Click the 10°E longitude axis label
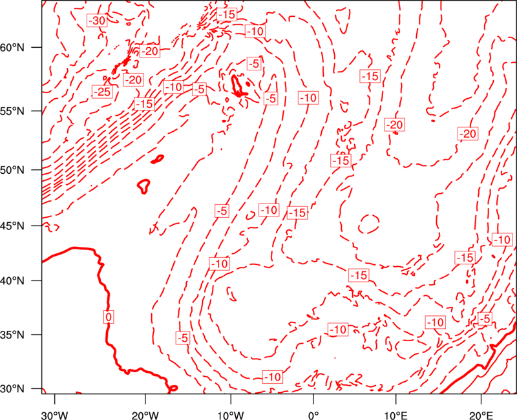 point(396,415)
